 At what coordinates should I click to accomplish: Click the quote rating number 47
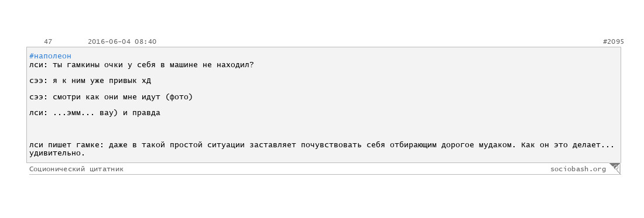click(x=48, y=41)
